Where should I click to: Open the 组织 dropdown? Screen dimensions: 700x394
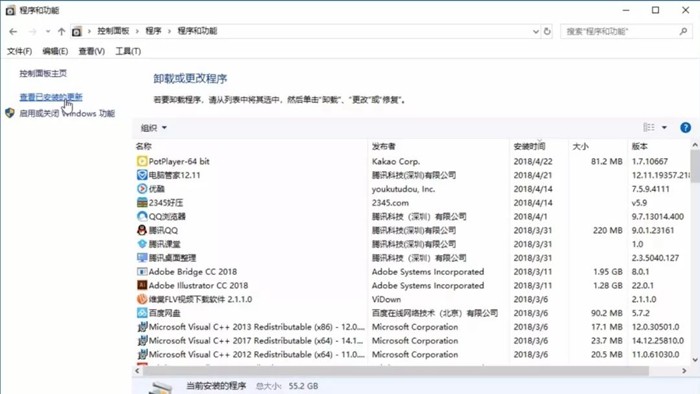point(154,128)
